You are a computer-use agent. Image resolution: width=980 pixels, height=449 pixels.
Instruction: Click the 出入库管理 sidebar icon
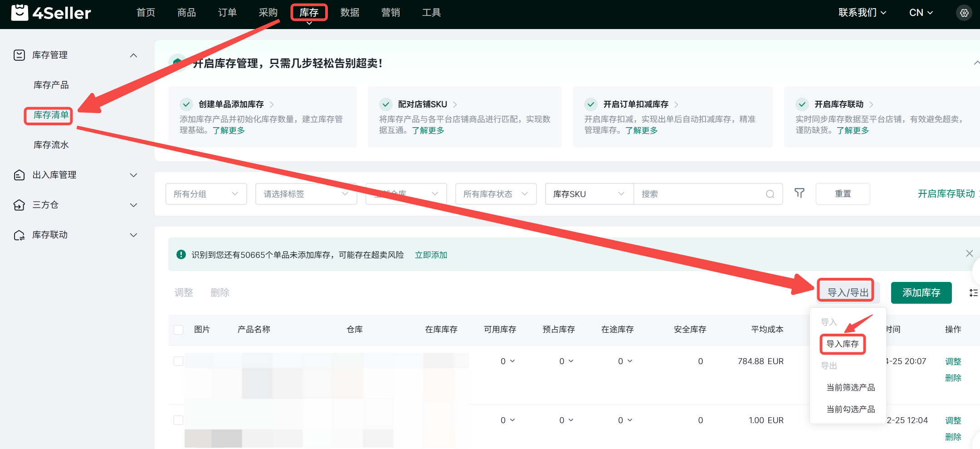click(x=19, y=175)
